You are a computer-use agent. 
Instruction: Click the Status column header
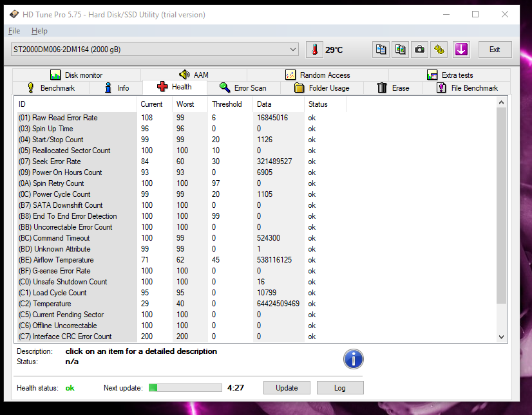(325, 104)
